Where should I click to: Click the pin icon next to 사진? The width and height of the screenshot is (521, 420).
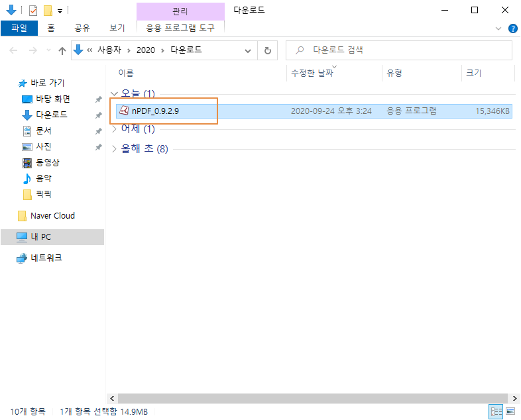98,147
